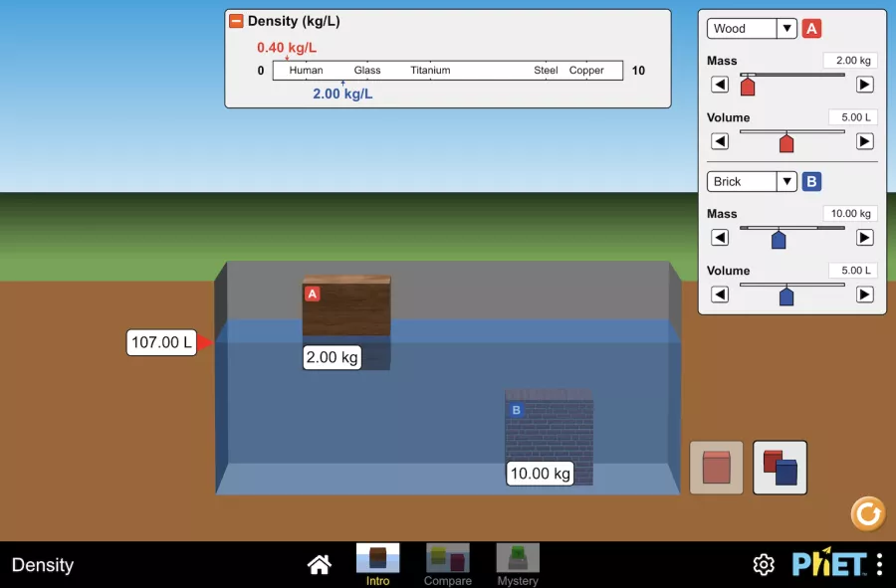Select the single block mode icon
896x588 pixels.
(717, 468)
